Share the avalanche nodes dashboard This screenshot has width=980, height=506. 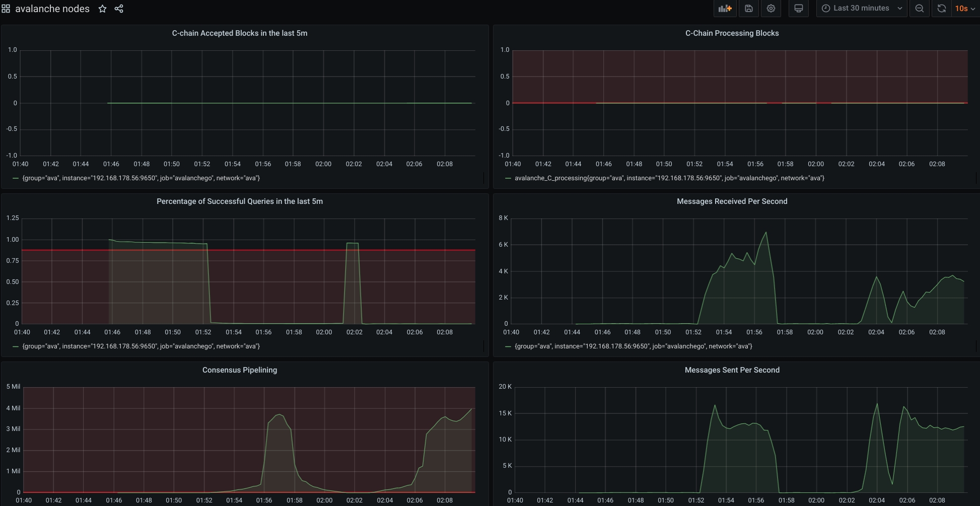pyautogui.click(x=119, y=9)
